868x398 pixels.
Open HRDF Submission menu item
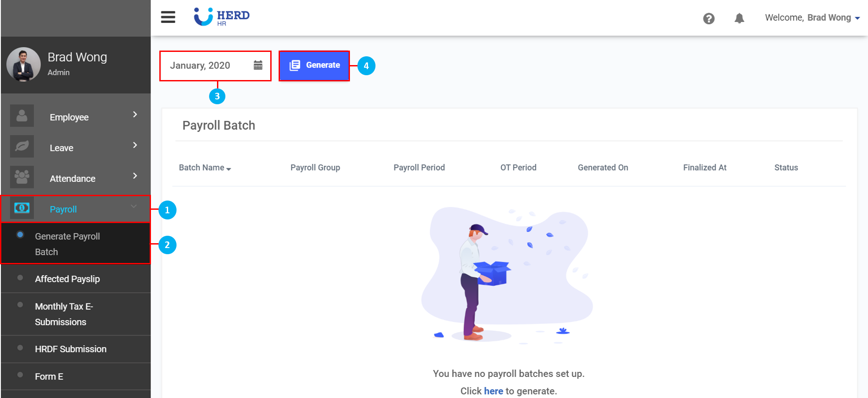70,349
